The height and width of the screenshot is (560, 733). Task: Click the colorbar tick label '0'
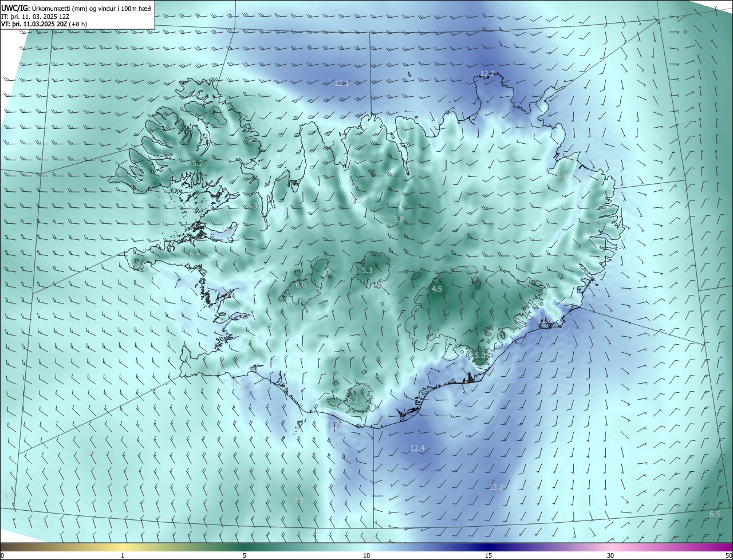pos(2,555)
